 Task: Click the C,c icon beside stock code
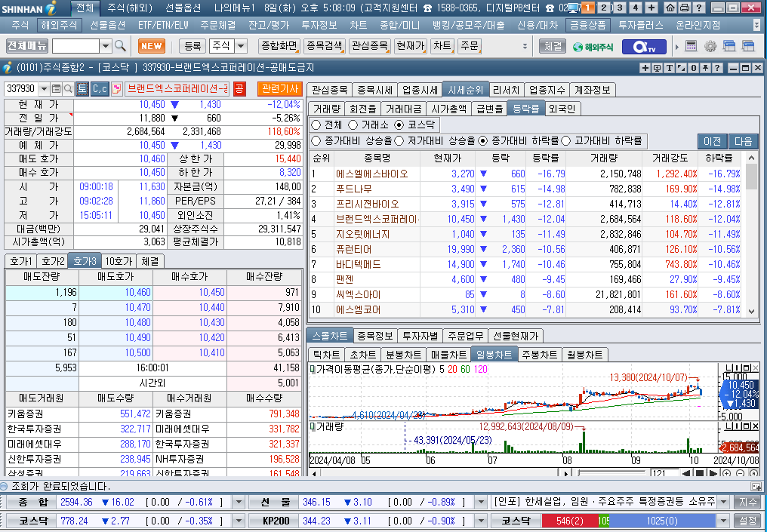coord(100,88)
